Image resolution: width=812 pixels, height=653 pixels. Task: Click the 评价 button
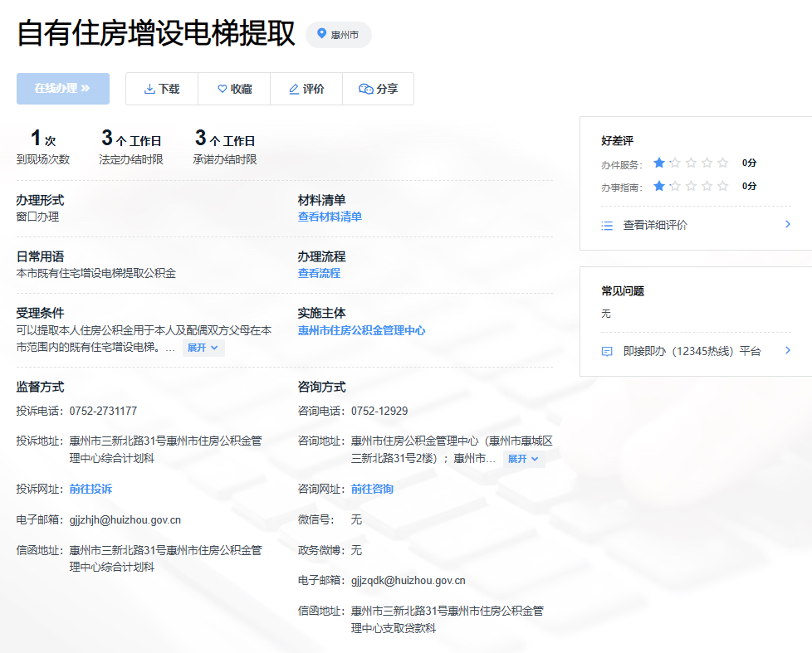[306, 89]
